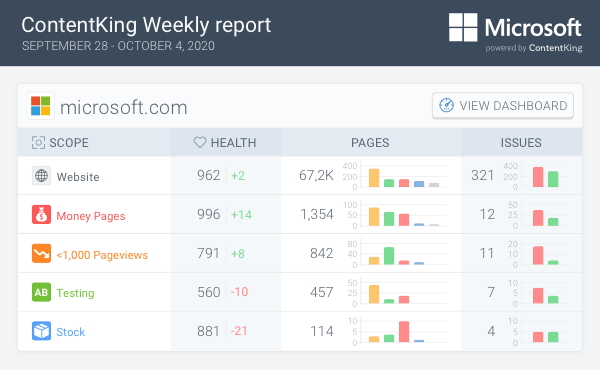Image resolution: width=600 pixels, height=370 pixels.
Task: Click the Testing pages count 457
Action: pos(321,292)
